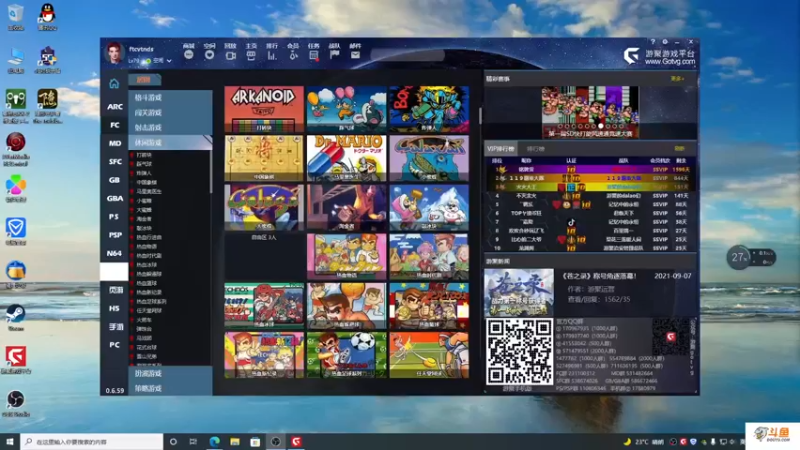Open the 商城 shop icon in top toolbar
The width and height of the screenshot is (800, 450).
pyautogui.click(x=189, y=55)
